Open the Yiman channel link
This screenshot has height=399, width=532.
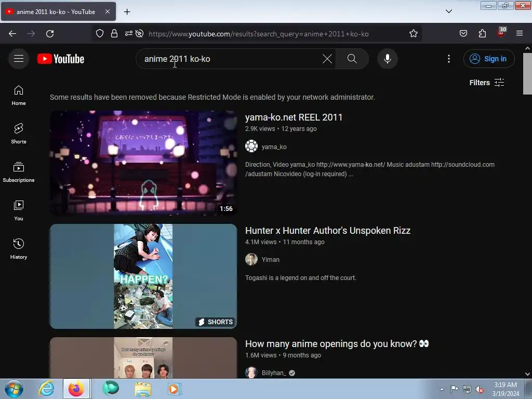270,260
